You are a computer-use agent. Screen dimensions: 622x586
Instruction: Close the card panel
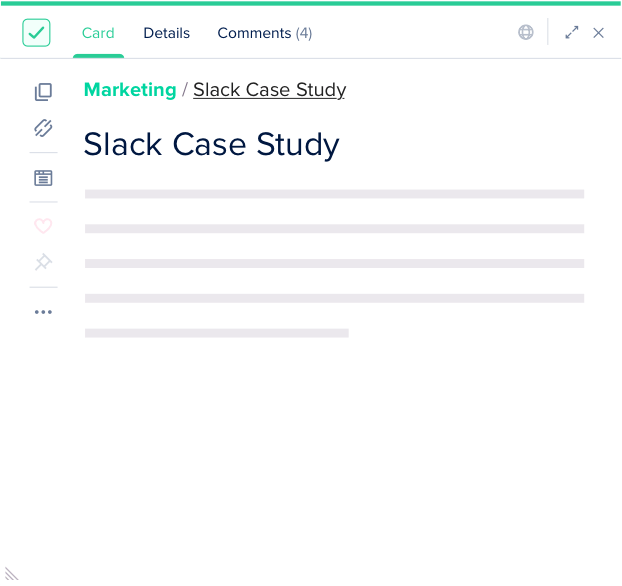point(599,32)
